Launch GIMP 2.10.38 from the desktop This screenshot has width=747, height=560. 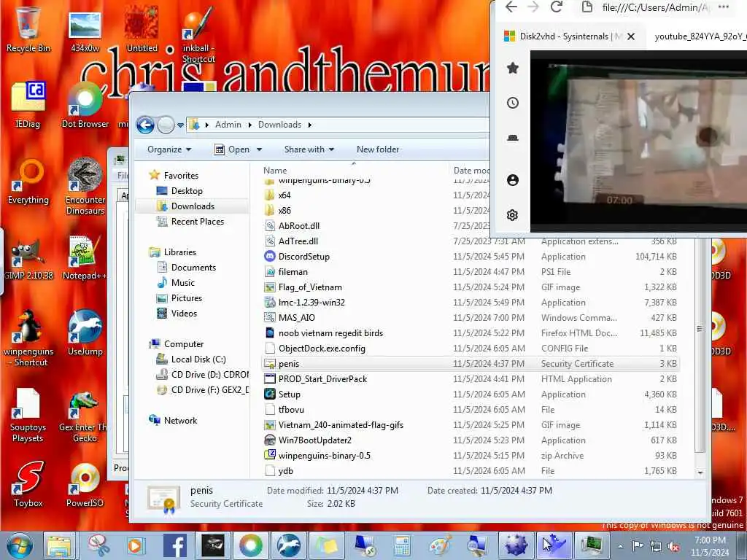coord(28,260)
